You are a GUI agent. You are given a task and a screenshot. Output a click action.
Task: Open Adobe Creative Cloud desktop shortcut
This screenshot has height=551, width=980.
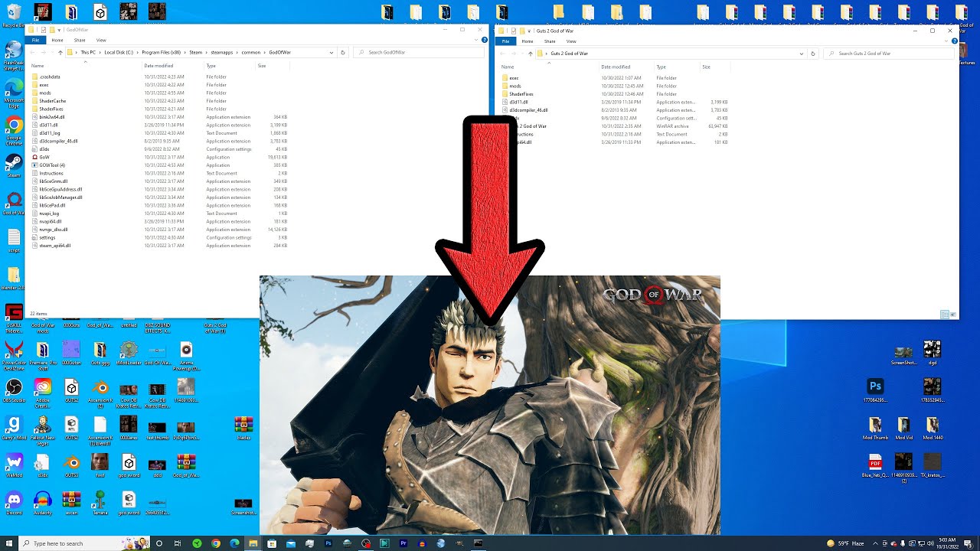pyautogui.click(x=43, y=393)
